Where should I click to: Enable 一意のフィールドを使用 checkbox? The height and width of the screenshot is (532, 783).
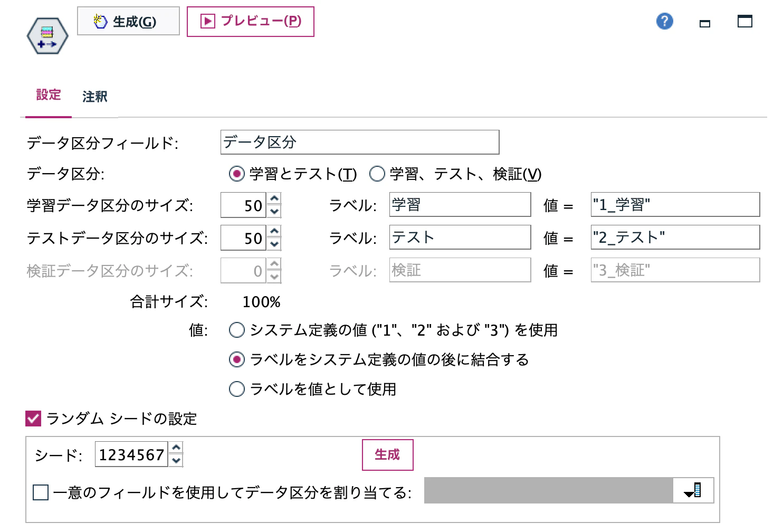41,492
